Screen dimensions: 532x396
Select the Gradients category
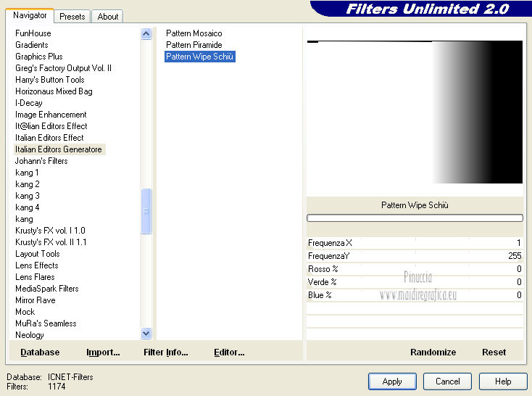pos(32,45)
